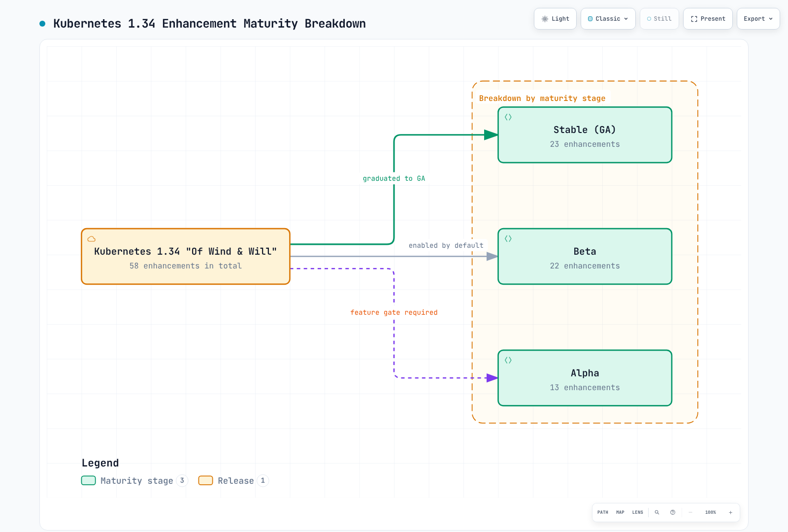Click the 100% zoom level readout

click(x=711, y=512)
